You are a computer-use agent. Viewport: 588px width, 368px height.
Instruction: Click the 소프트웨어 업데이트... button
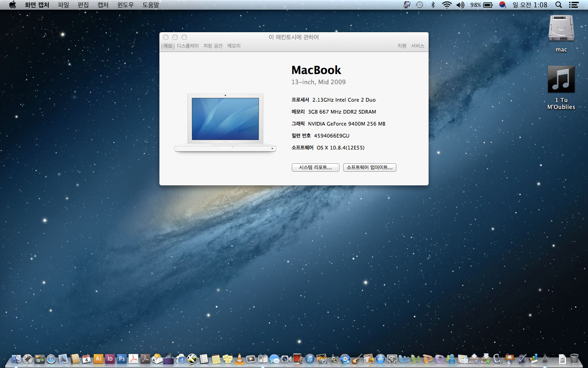(369, 167)
